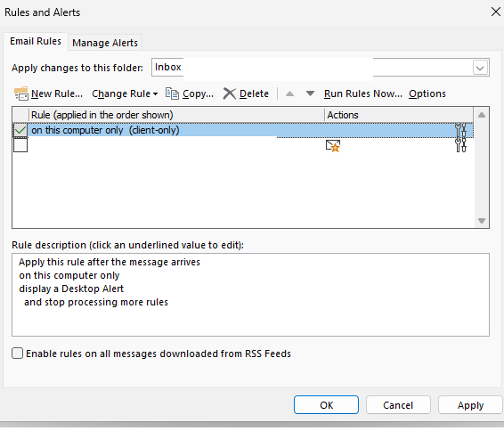Click the Delete X icon

tap(230, 94)
